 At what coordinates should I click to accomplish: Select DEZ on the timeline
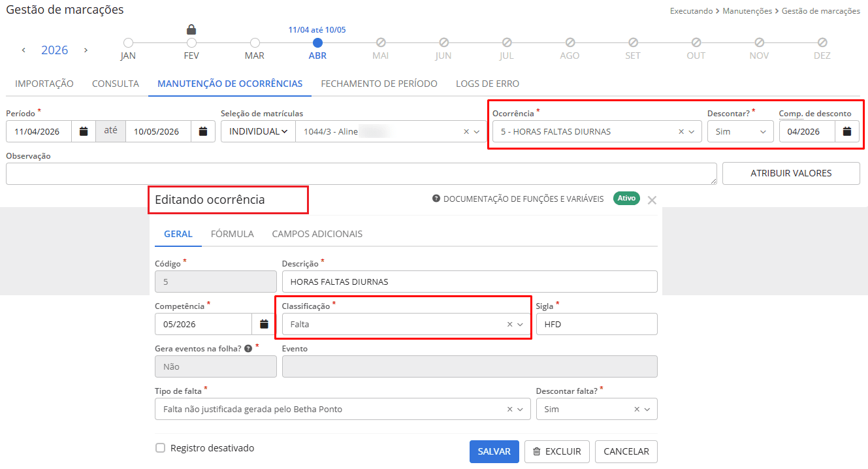point(822,42)
